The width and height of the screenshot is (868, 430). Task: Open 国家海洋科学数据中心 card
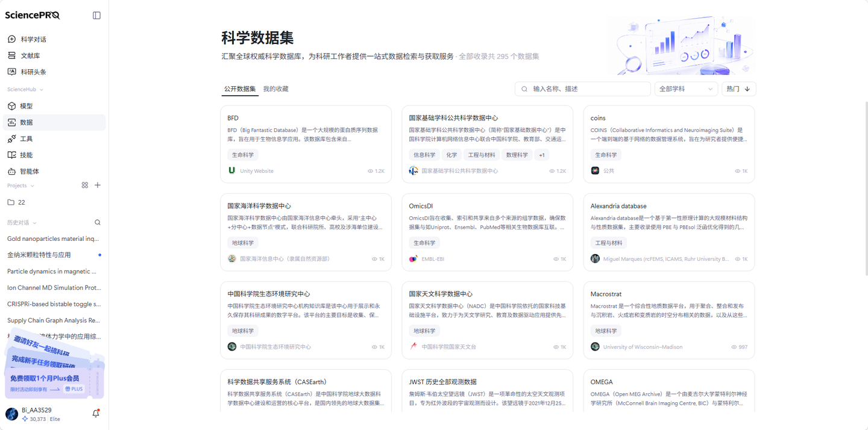point(306,232)
